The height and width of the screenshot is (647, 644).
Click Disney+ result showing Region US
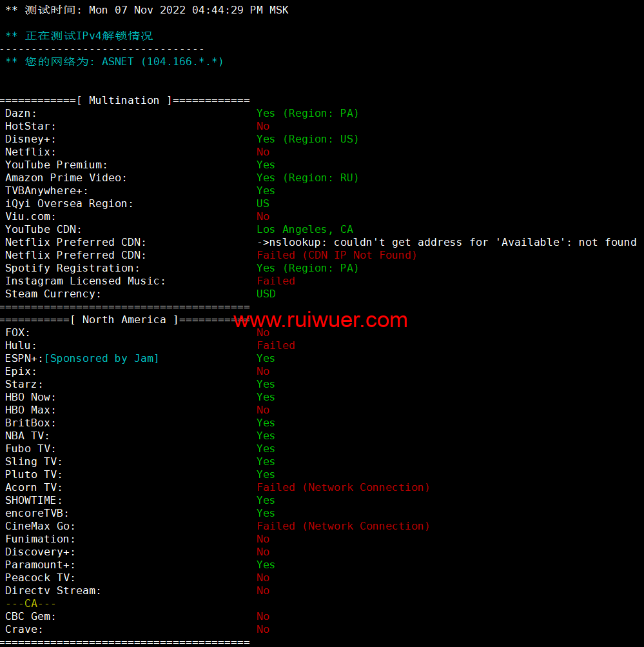307,139
